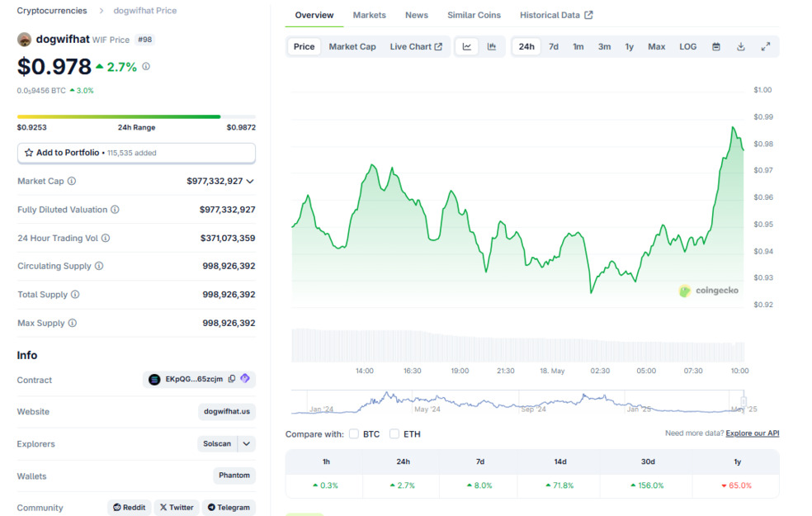Open the dogwifhat.us website link
This screenshot has height=516, width=812.
click(x=227, y=411)
